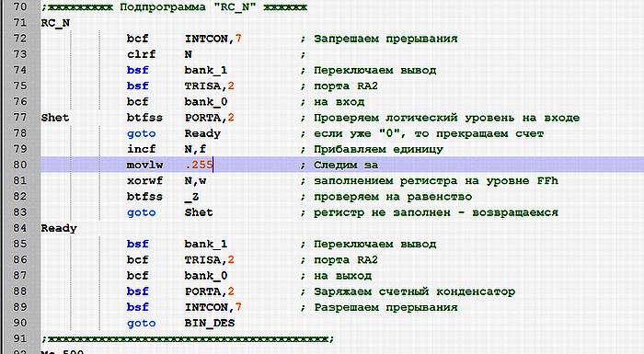Screen dimensions: 644x354
Task: Click the comment 'на вход' on line 76
Action: [339, 102]
